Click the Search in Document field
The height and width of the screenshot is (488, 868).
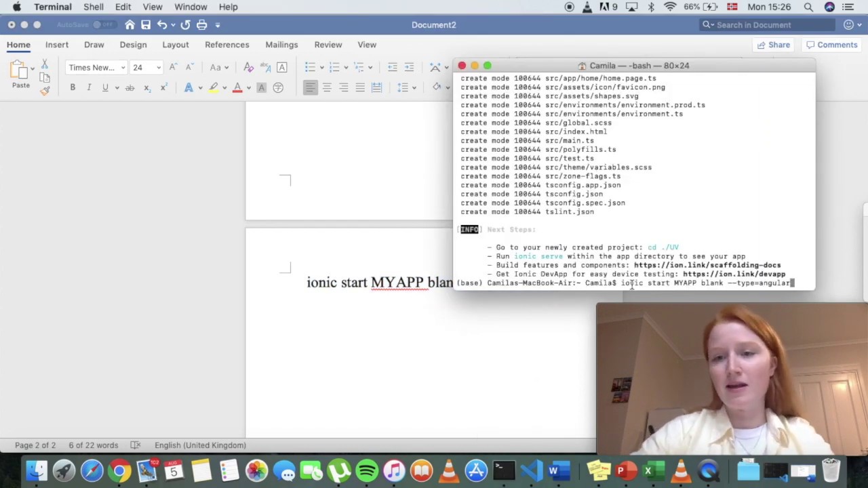pyautogui.click(x=768, y=24)
